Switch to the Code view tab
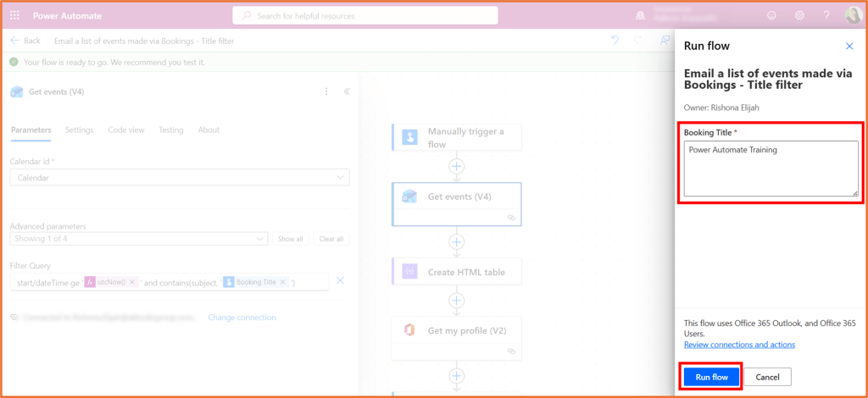 [x=126, y=130]
